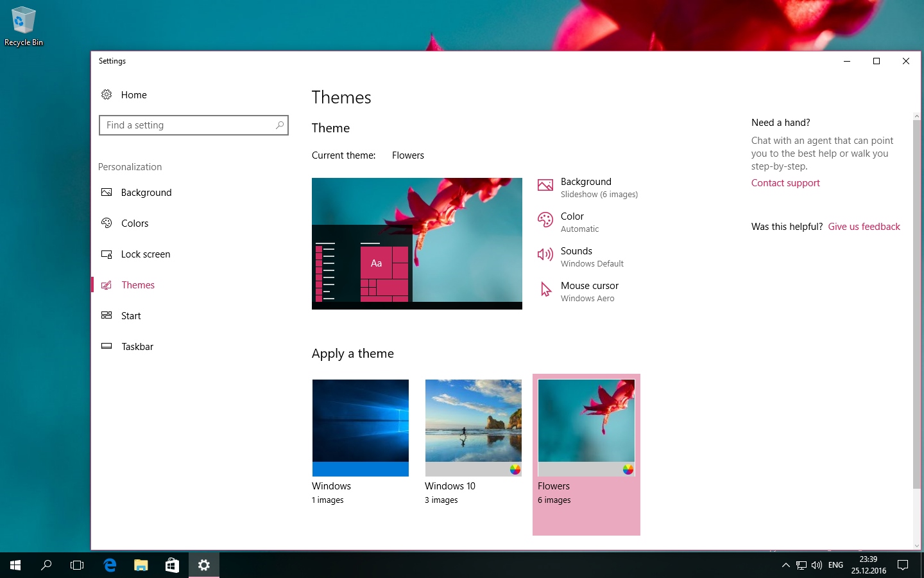Click the Lock screen icon in sidebar
Image resolution: width=924 pixels, height=578 pixels.
click(x=107, y=254)
